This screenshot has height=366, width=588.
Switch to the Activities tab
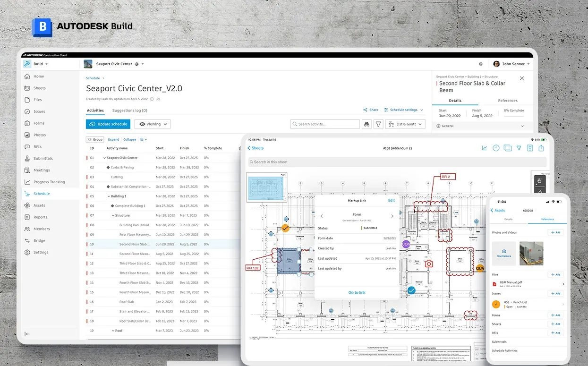95,111
